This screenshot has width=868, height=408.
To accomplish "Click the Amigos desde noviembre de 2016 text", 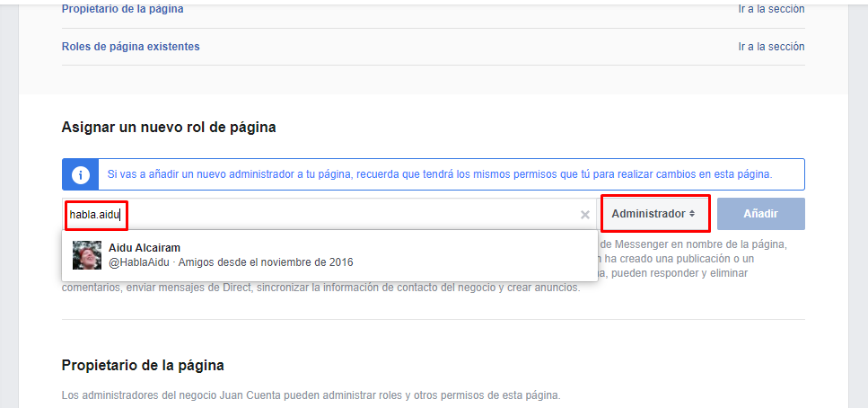I will tap(266, 262).
